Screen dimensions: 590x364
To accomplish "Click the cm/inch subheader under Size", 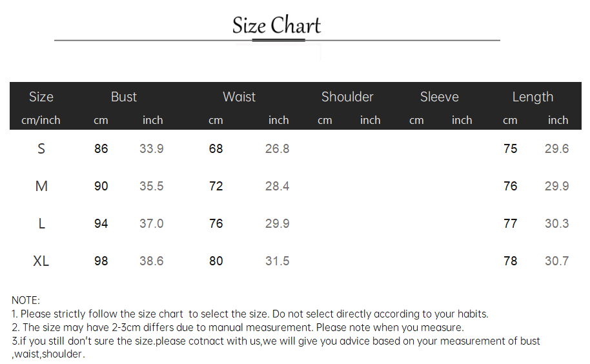I will [x=41, y=120].
